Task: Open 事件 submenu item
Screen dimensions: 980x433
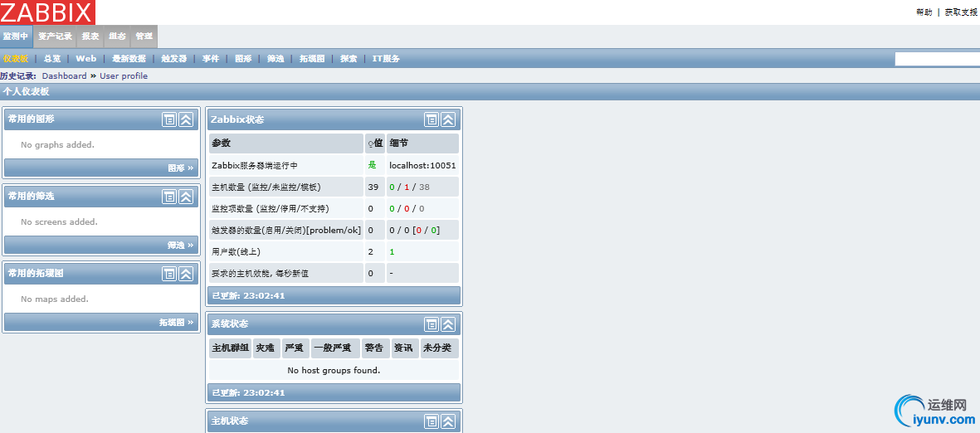Action: pos(211,59)
